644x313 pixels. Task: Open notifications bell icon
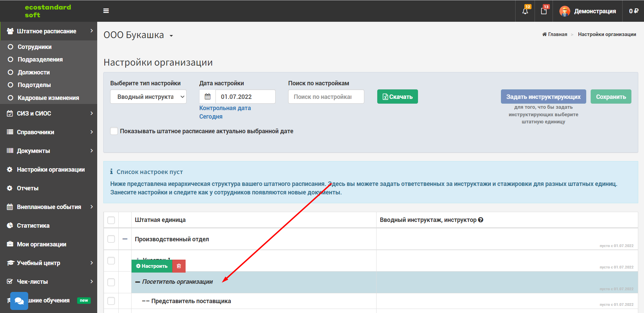(x=525, y=11)
